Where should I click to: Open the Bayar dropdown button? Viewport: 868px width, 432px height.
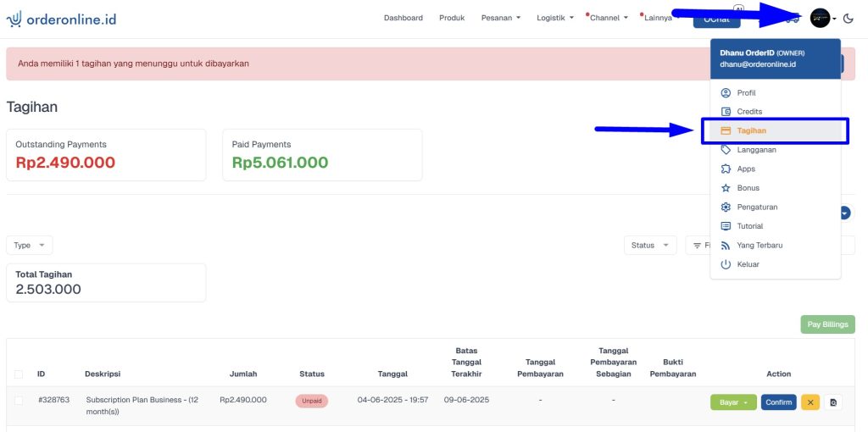click(x=733, y=402)
